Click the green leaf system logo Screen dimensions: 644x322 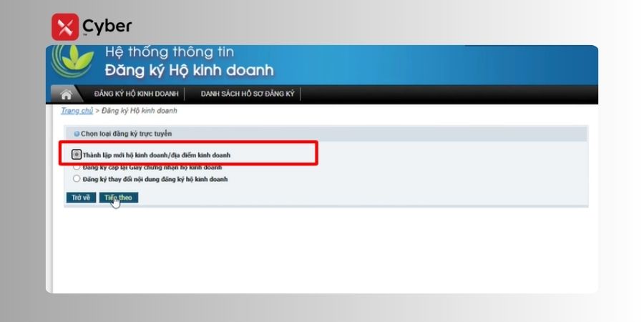(74, 60)
